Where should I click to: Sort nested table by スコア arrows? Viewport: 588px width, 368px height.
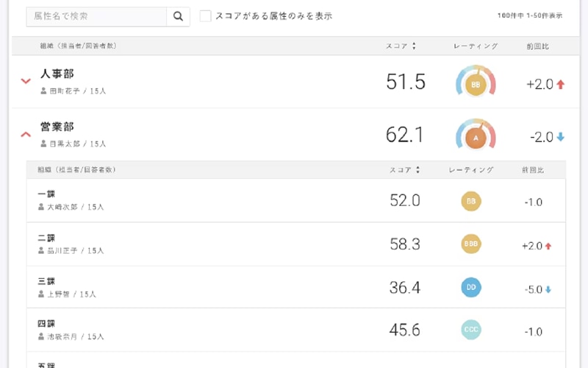tap(417, 170)
